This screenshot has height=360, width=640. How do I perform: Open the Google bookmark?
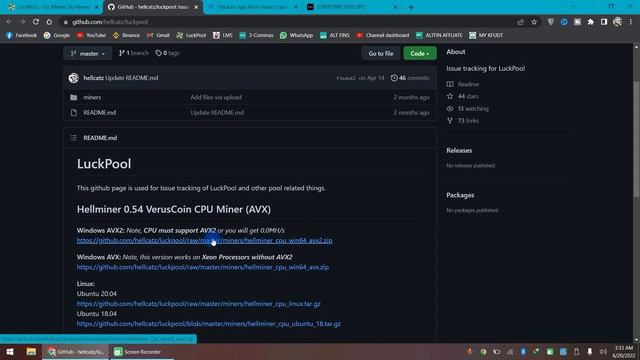57,36
